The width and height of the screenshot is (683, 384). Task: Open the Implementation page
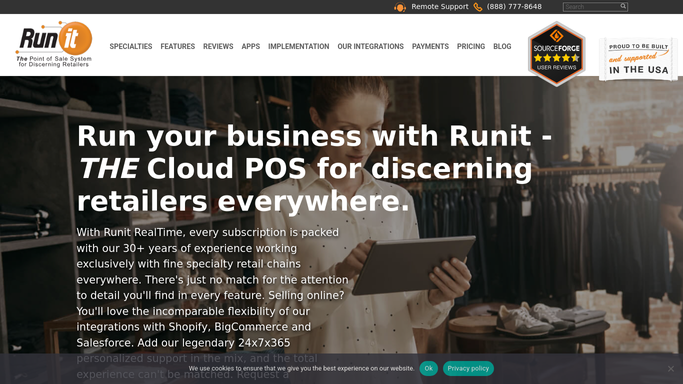[299, 46]
